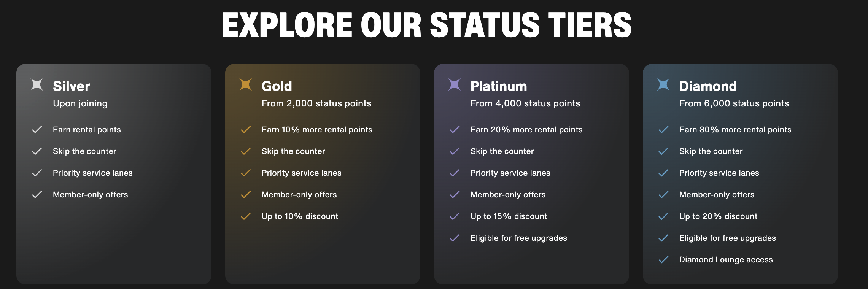Click Diamond Lounge access text
This screenshot has width=868, height=289.
726,260
